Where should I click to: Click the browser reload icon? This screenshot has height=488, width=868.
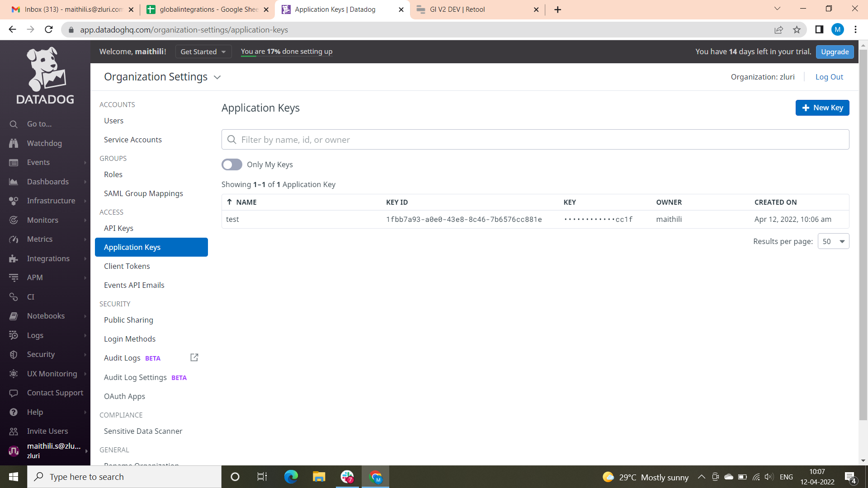tap(49, 29)
